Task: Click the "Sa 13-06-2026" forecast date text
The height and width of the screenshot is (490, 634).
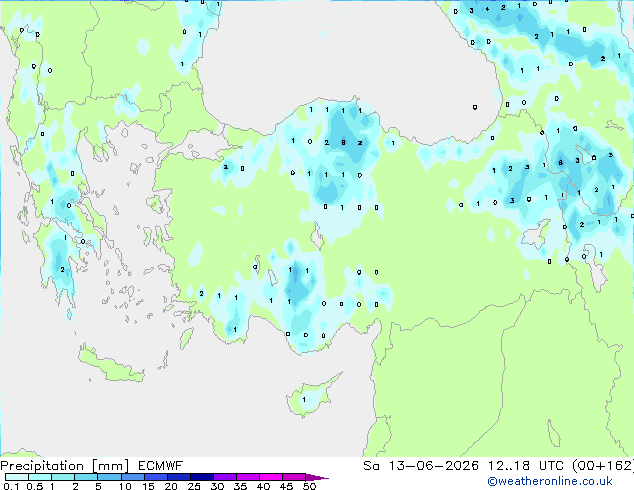Action: coord(421,466)
